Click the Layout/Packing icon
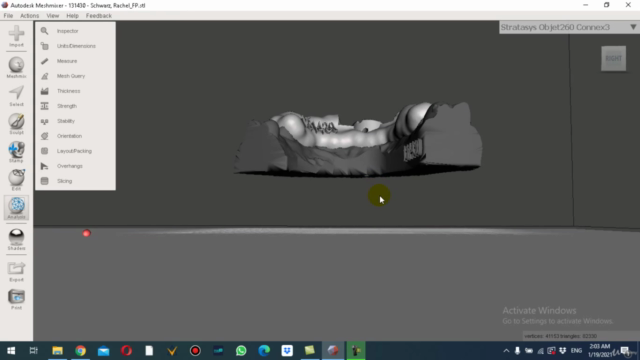The image size is (640, 360). coord(44,151)
